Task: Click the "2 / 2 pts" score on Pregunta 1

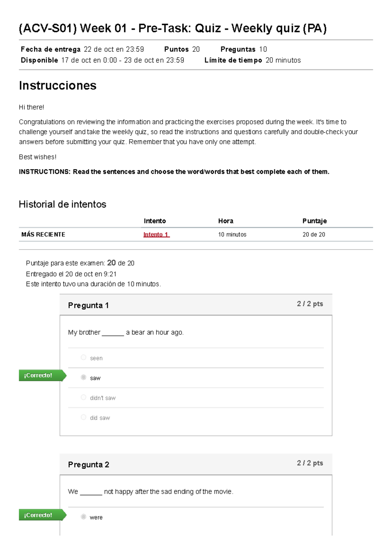Action: pos(310,304)
